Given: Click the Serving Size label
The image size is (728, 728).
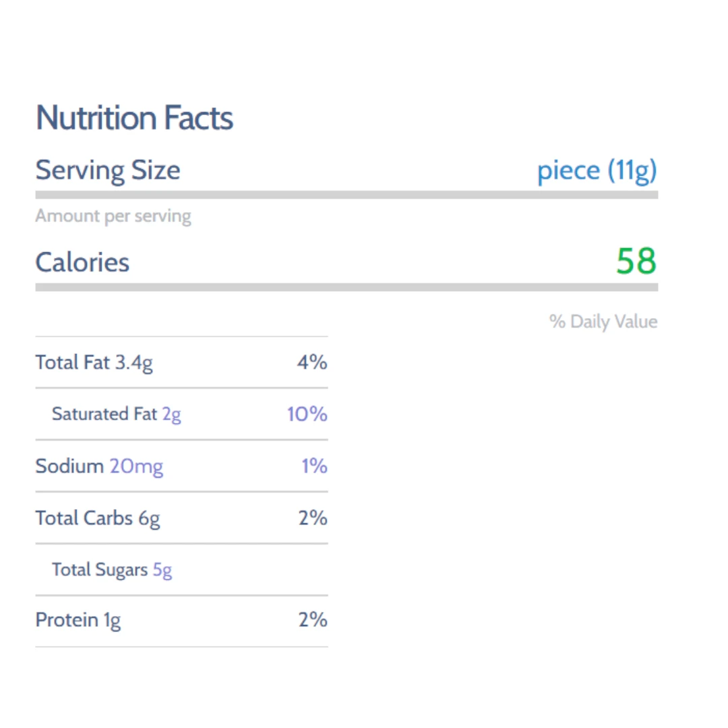Looking at the screenshot, I should (108, 170).
